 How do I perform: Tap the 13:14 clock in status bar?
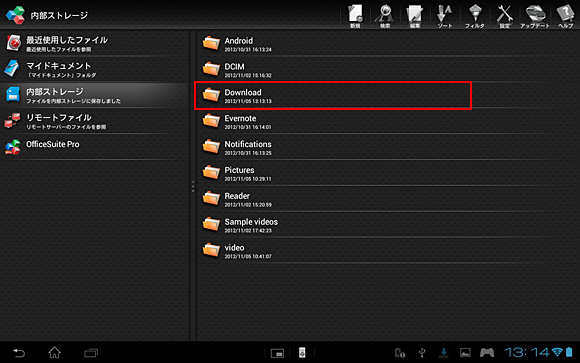pyautogui.click(x=527, y=353)
